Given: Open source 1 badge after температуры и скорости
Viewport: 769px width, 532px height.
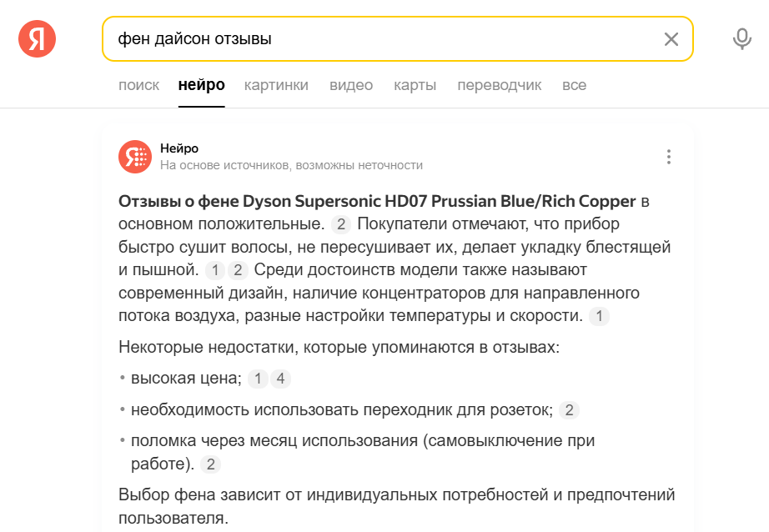Looking at the screenshot, I should click(x=599, y=316).
